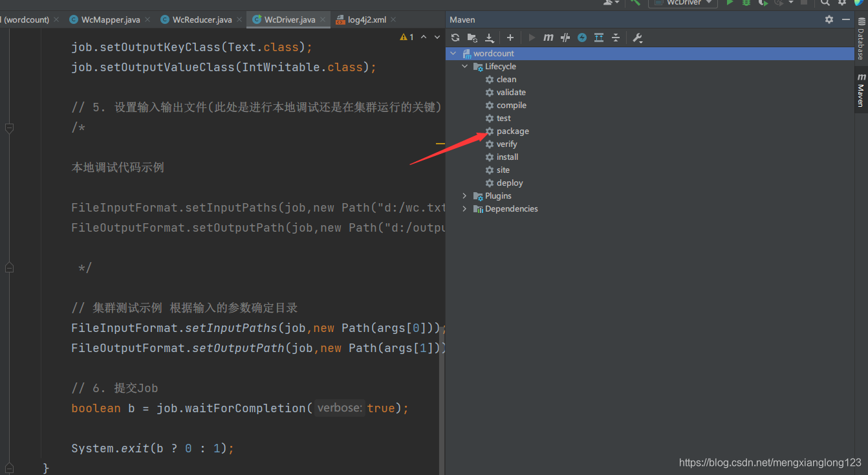Click the Dependencies library icon

478,209
